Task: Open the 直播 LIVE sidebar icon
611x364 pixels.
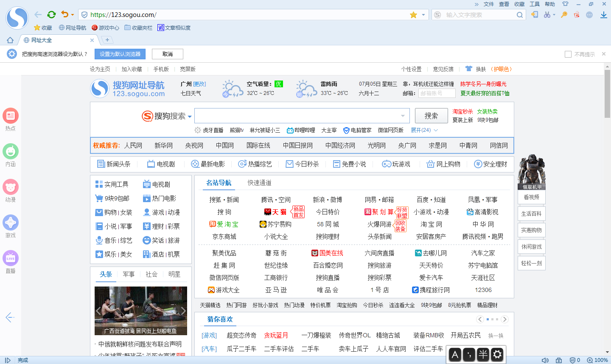Action: (x=11, y=258)
